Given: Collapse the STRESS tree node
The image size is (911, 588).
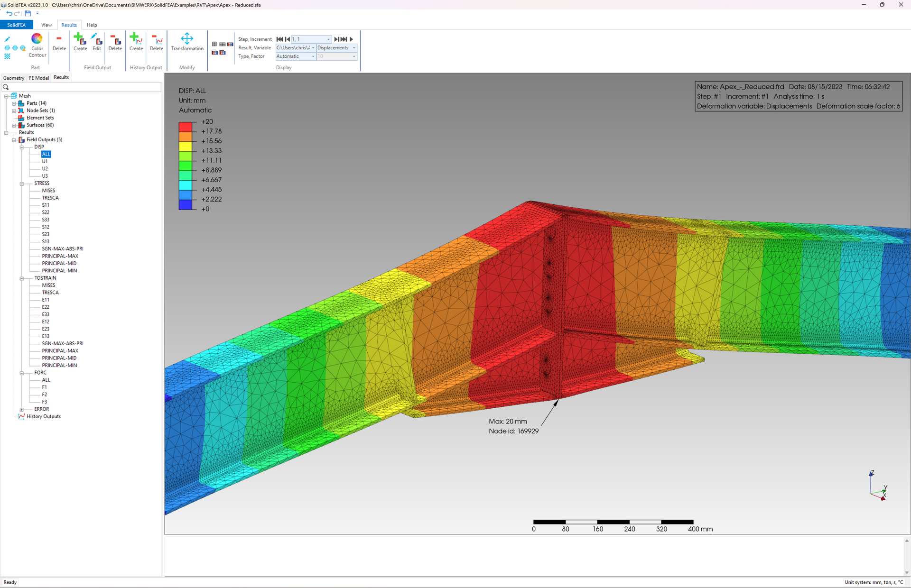Looking at the screenshot, I should tap(22, 184).
